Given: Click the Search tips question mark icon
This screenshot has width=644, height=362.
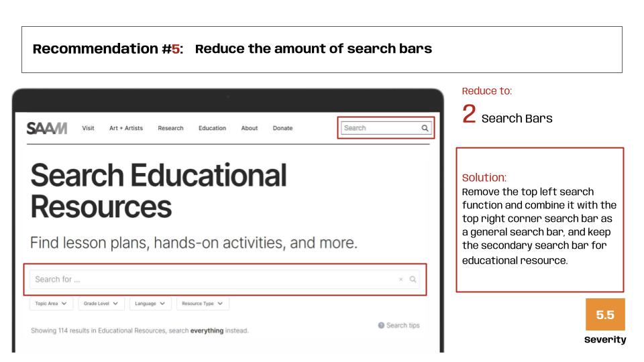Looking at the screenshot, I should [x=381, y=325].
